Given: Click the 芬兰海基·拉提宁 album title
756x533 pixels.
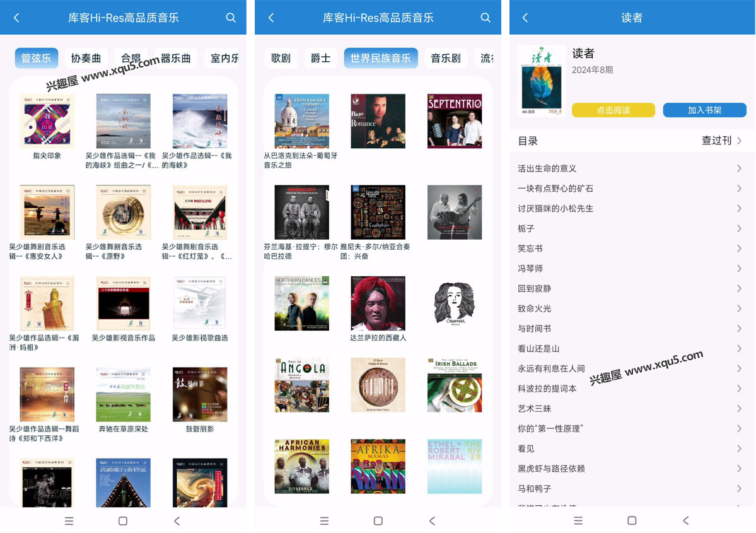Looking at the screenshot, I should [300, 251].
